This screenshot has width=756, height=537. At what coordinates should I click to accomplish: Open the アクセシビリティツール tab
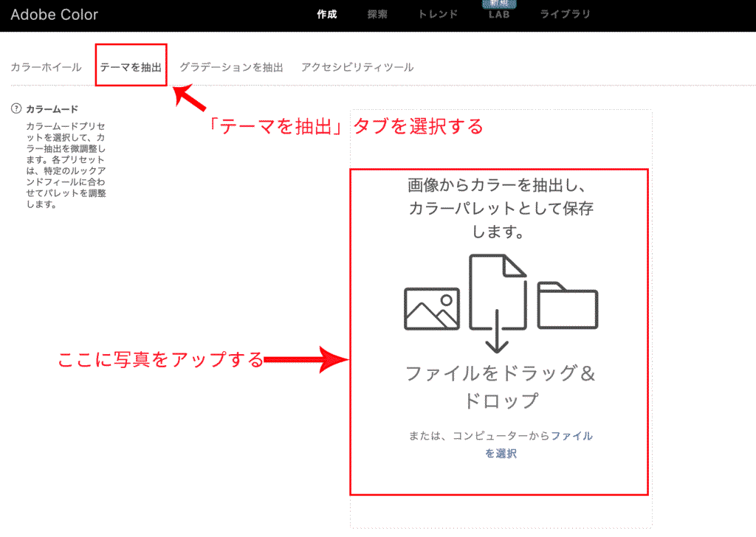[x=357, y=67]
